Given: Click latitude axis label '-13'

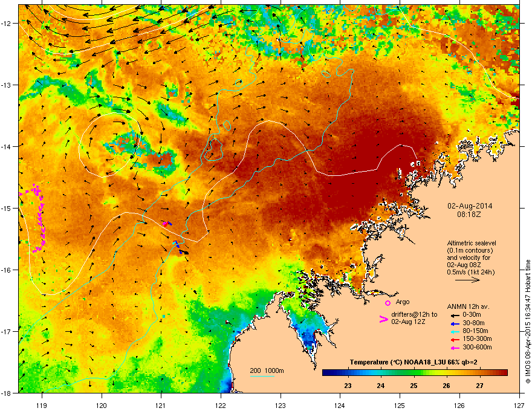Looking at the screenshot, I should pos(7,85).
